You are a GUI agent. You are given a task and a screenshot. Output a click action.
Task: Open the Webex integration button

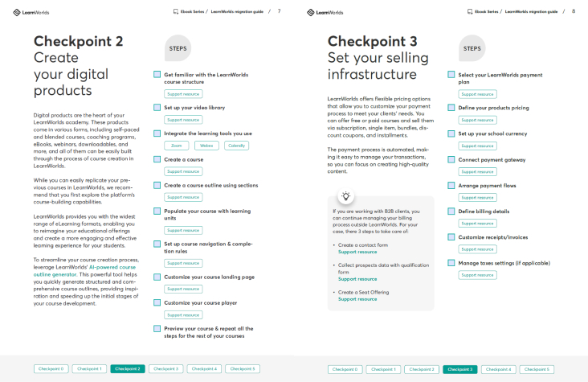click(x=206, y=146)
